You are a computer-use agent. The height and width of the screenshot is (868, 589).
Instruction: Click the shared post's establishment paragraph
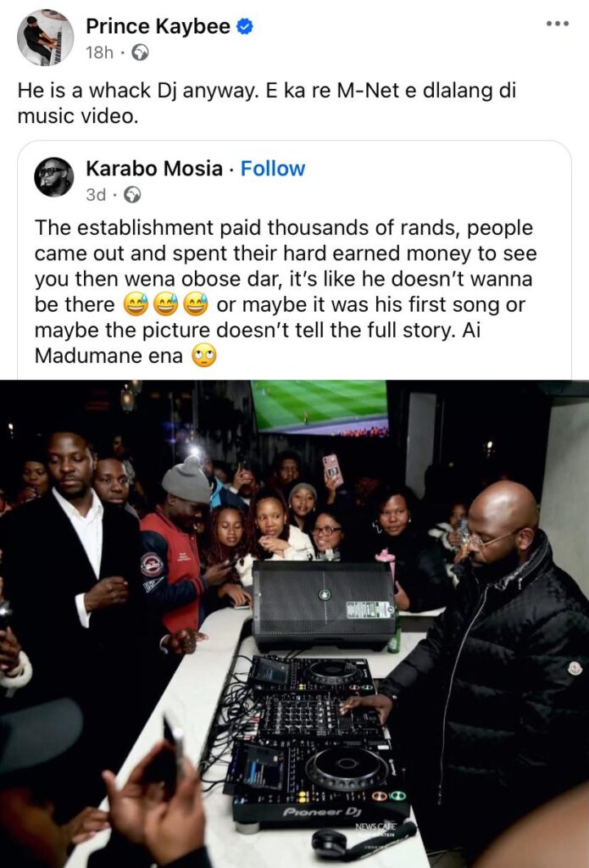pos(286,292)
